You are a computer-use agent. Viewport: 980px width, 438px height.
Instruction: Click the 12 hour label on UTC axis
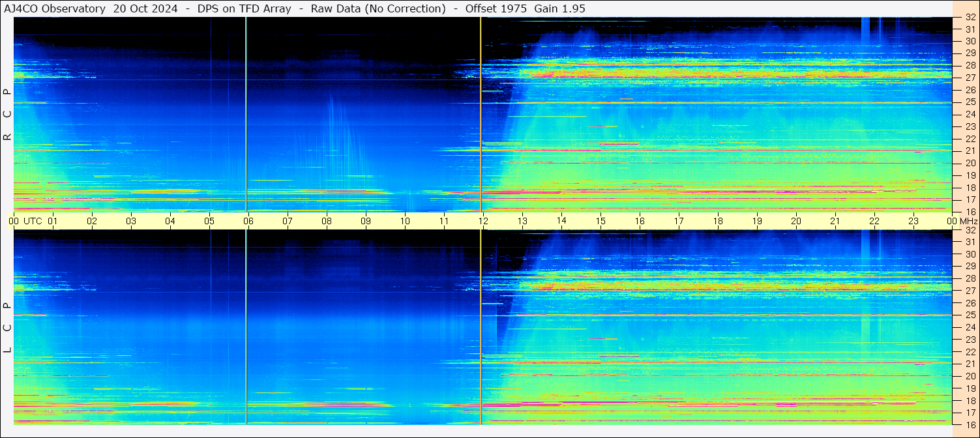pos(483,221)
